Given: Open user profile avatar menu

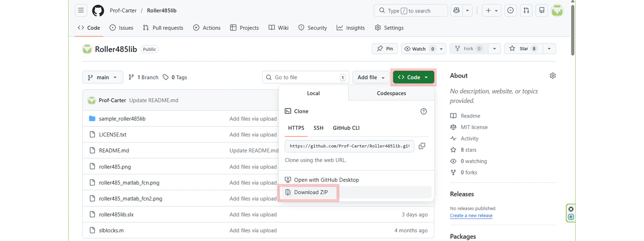Looking at the screenshot, I should tap(557, 10).
